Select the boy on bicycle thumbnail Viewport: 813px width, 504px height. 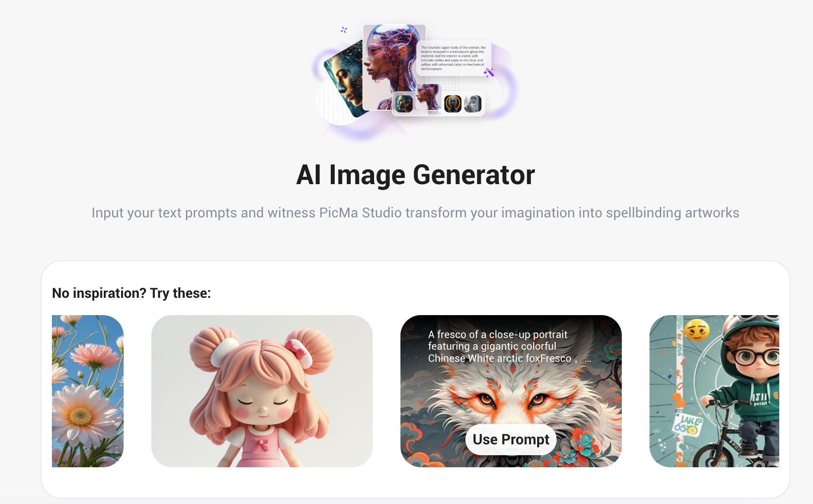pyautogui.click(x=714, y=391)
